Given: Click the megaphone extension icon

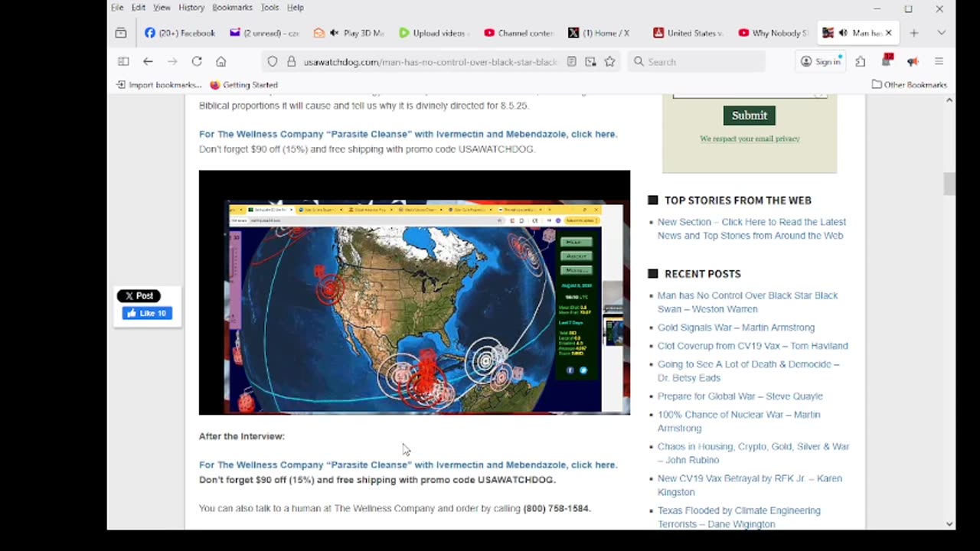Looking at the screenshot, I should pos(913,62).
